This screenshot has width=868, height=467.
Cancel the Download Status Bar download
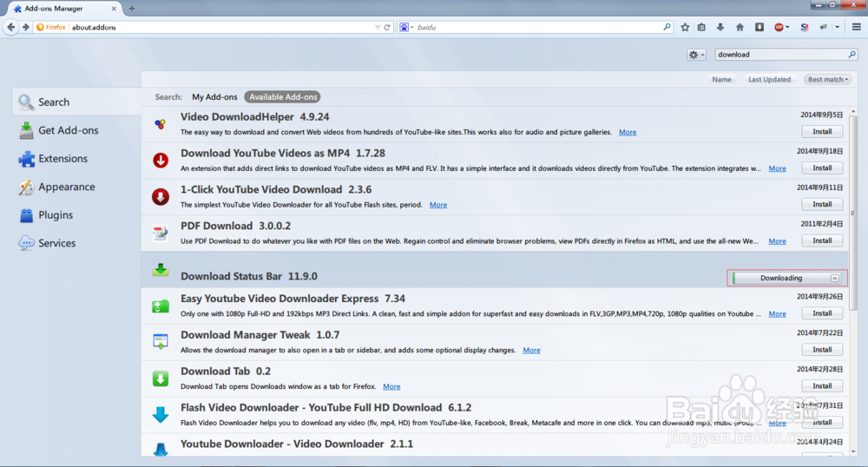[835, 278]
